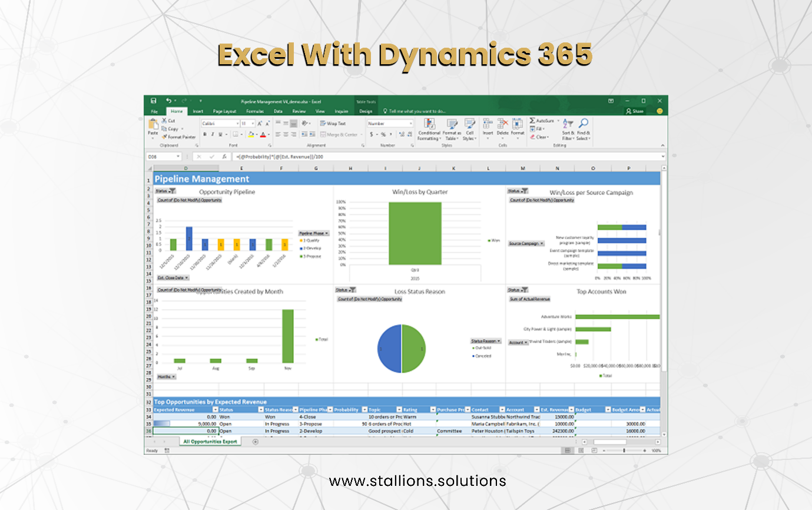This screenshot has height=510, width=812.
Task: Open Find & Select magnifier
Action: click(583, 129)
